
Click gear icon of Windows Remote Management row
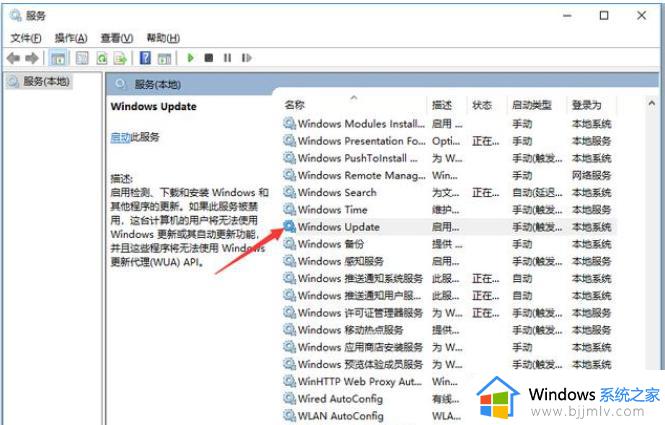pyautogui.click(x=290, y=175)
